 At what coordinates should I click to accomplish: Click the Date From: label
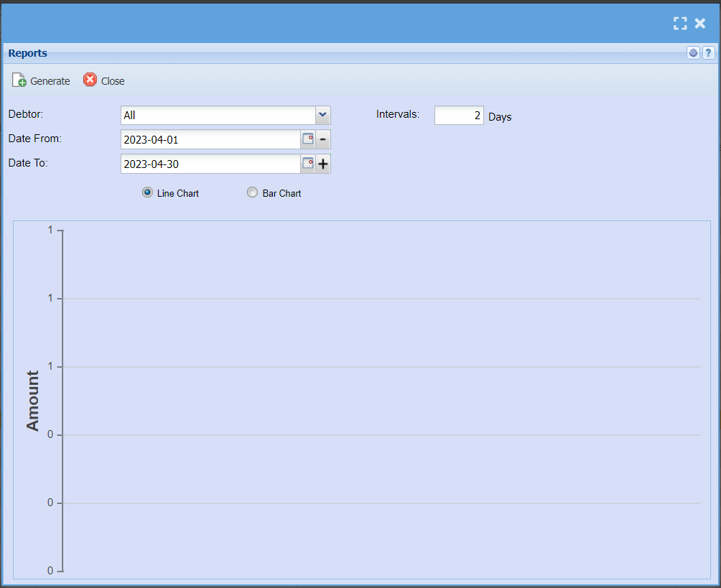(35, 139)
